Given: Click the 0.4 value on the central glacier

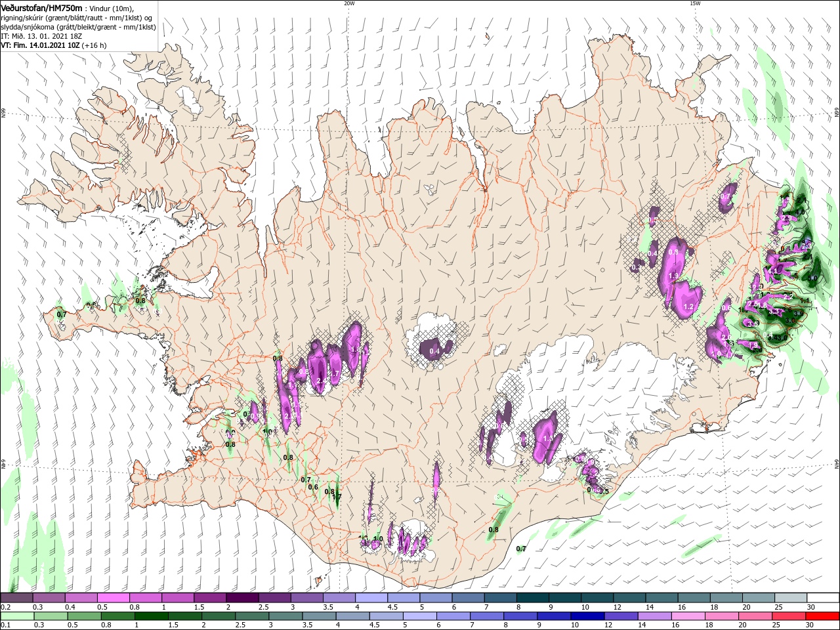Looking at the screenshot, I should coord(434,352).
